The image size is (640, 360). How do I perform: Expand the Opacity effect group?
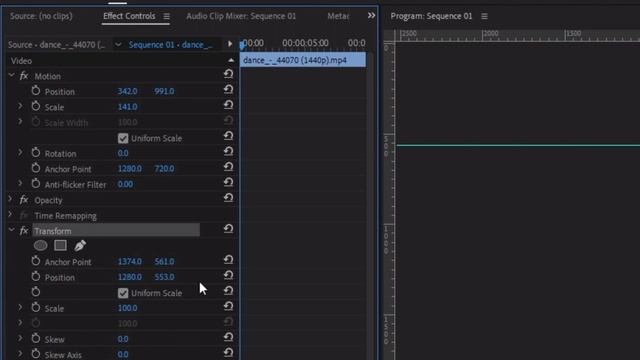pos(11,200)
